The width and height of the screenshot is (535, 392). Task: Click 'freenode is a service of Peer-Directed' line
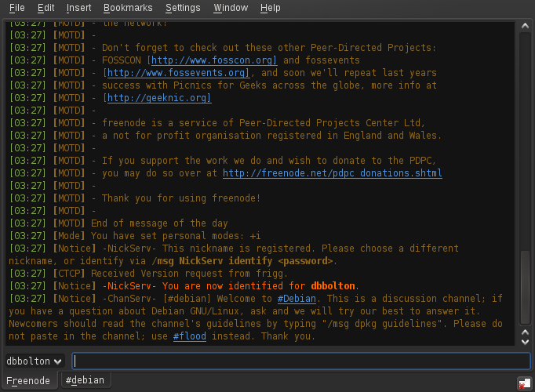pyautogui.click(x=264, y=123)
